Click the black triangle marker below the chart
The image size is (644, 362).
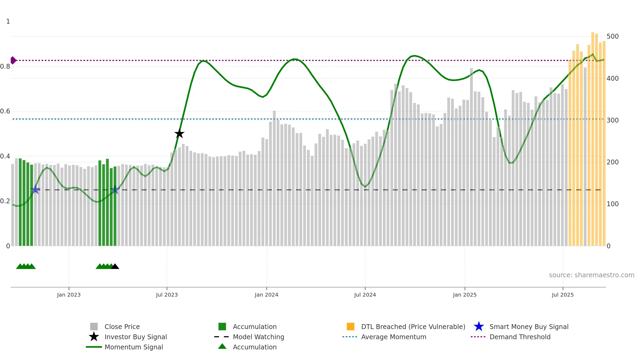point(115,266)
